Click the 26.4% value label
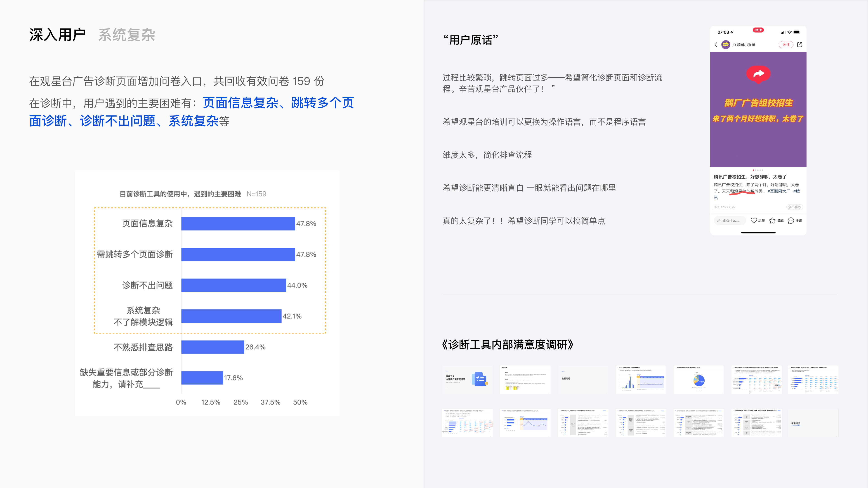Screen dimensions: 868x488 (255, 347)
